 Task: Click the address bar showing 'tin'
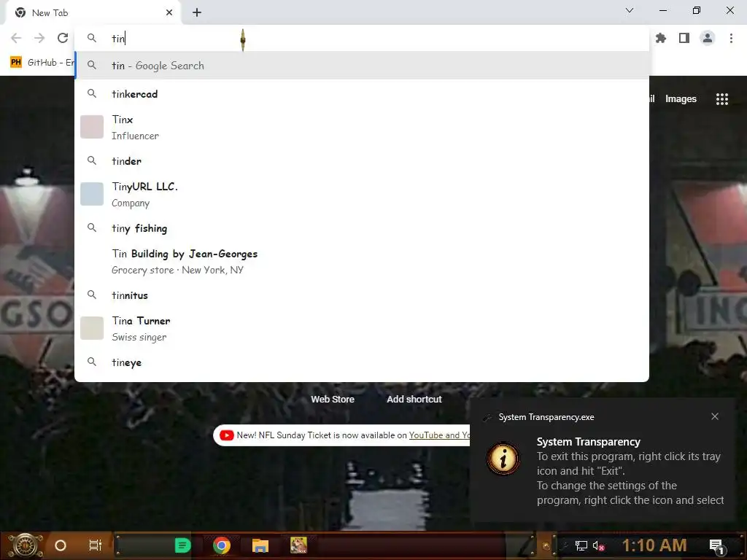click(362, 38)
